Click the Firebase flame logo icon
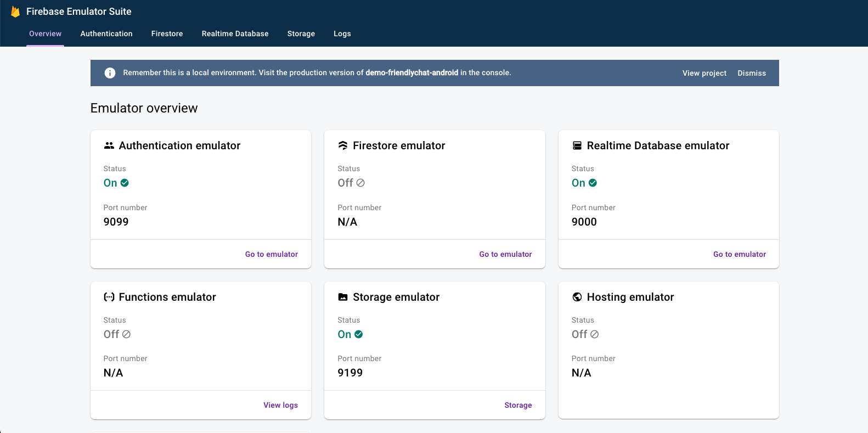Screen dimensions: 868x433 pos(15,12)
